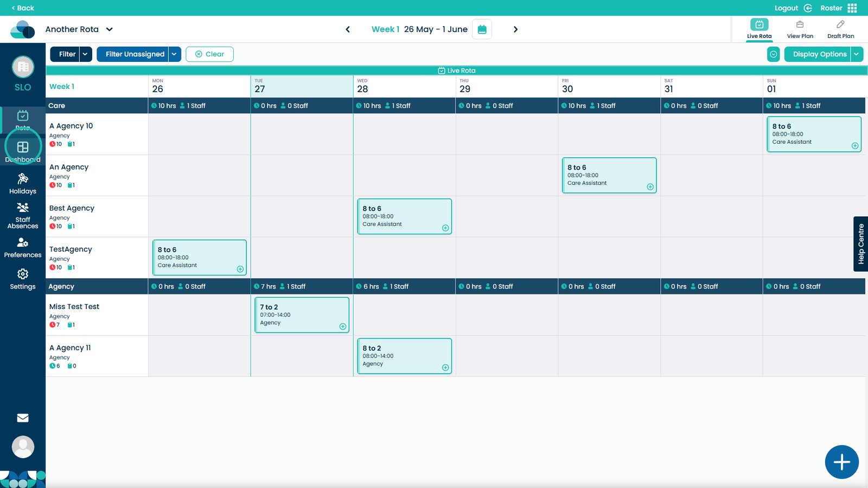Click plus icon on TestAgency Monday shift
Viewport: 868px width, 488px height.
coord(240,269)
